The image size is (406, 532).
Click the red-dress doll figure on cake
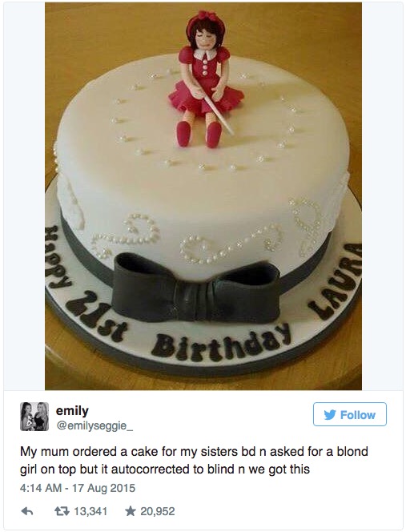(204, 79)
